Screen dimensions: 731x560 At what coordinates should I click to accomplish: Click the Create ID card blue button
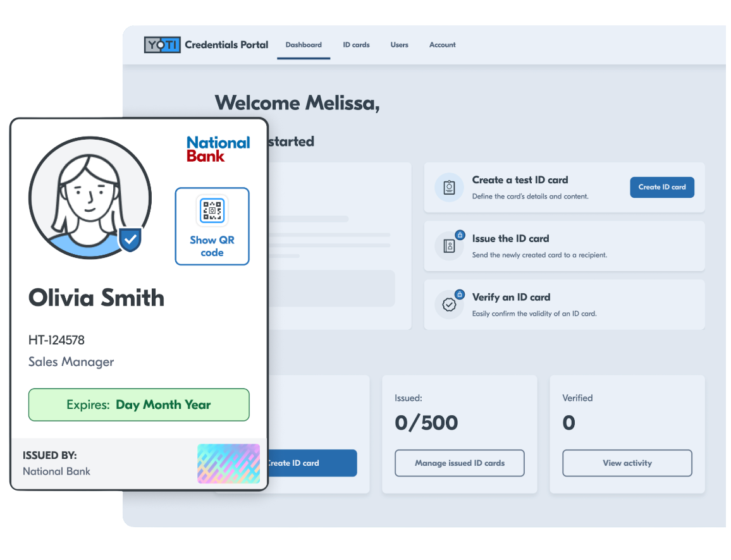pyautogui.click(x=662, y=187)
